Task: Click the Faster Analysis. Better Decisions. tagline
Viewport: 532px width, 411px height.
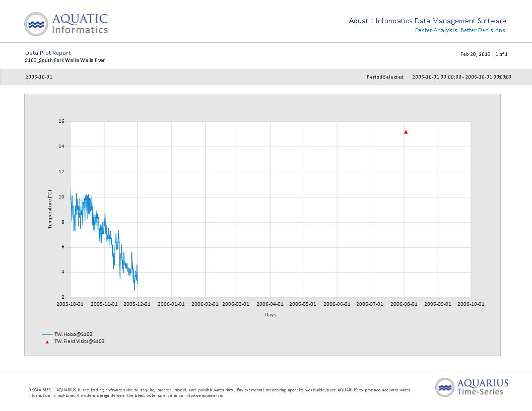Action: (461, 30)
